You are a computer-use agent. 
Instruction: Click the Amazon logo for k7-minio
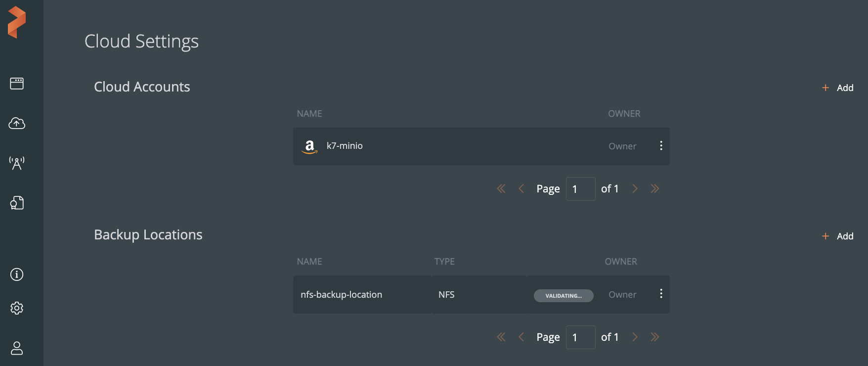(309, 146)
